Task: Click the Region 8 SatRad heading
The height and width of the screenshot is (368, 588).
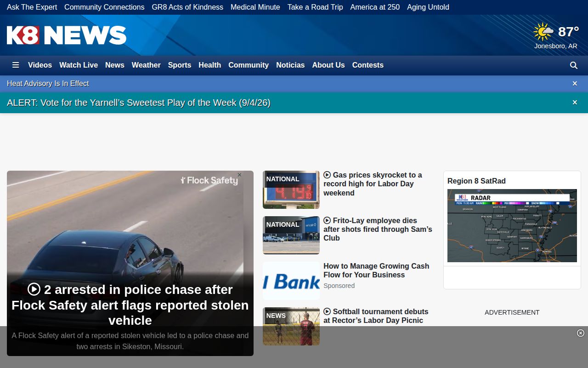Action: pos(476,181)
